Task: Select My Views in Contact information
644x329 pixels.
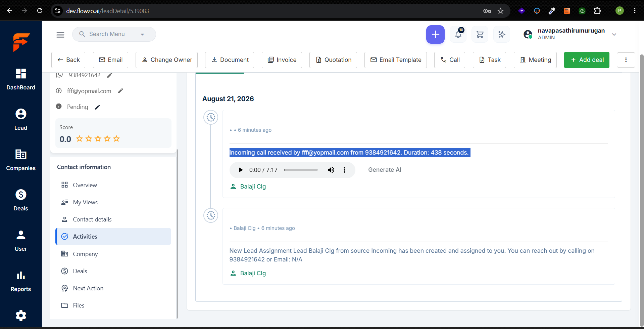Action: pyautogui.click(x=113, y=202)
